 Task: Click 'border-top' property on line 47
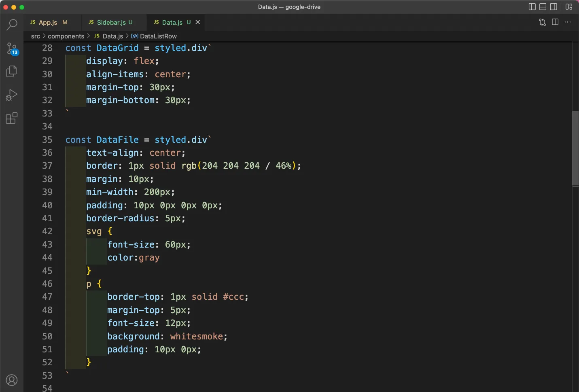point(134,297)
